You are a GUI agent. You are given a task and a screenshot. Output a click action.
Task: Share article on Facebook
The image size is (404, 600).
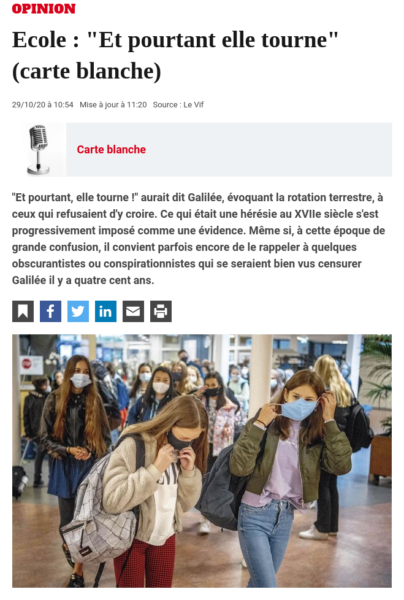click(x=50, y=311)
